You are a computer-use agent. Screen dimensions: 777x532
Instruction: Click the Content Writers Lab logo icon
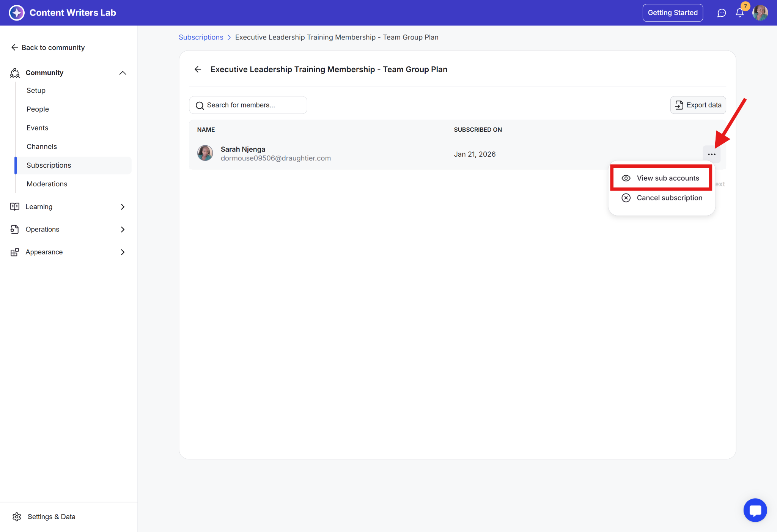coord(17,13)
